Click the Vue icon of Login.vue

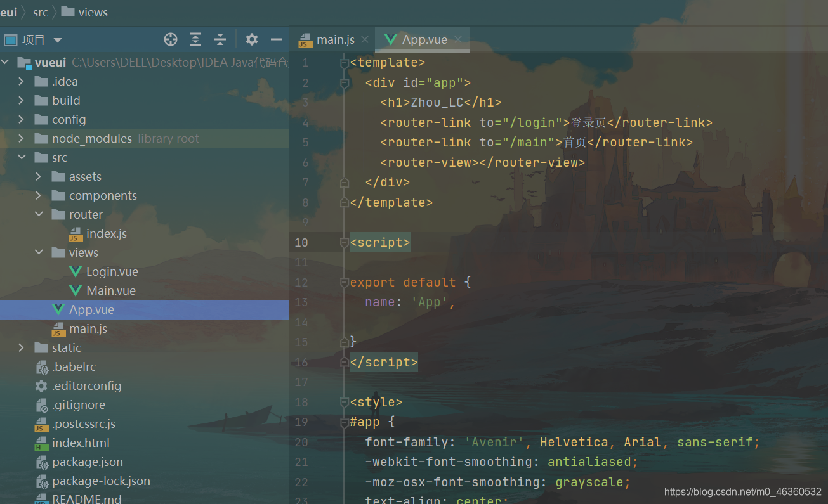tap(76, 271)
